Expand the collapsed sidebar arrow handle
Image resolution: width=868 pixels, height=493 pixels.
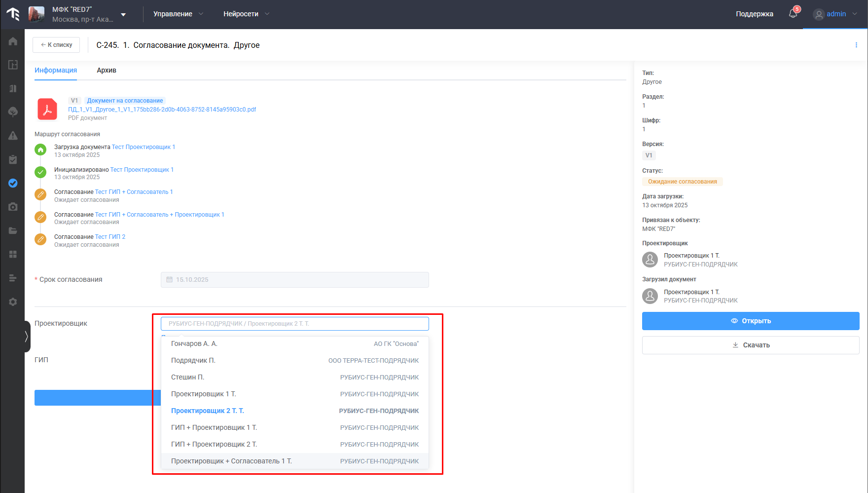pos(26,337)
